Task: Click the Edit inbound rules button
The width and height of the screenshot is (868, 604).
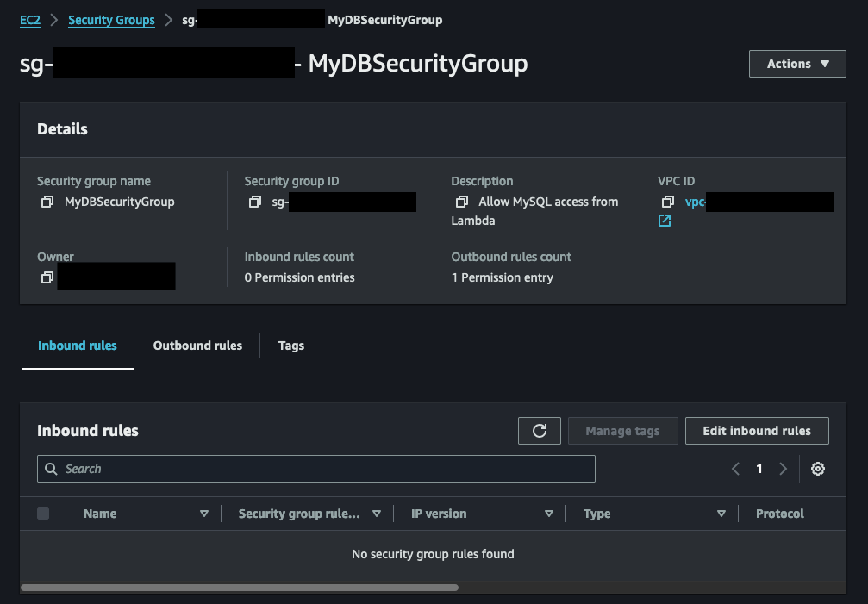Action: (757, 430)
